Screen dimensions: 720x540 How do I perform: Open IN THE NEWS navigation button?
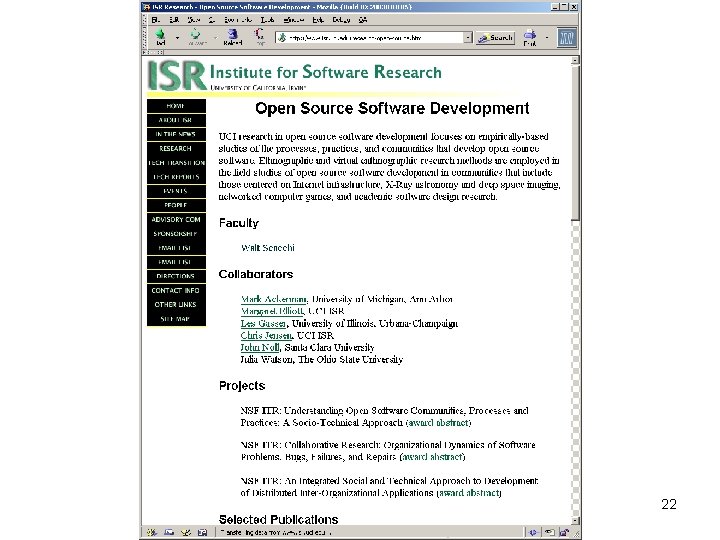click(x=176, y=134)
